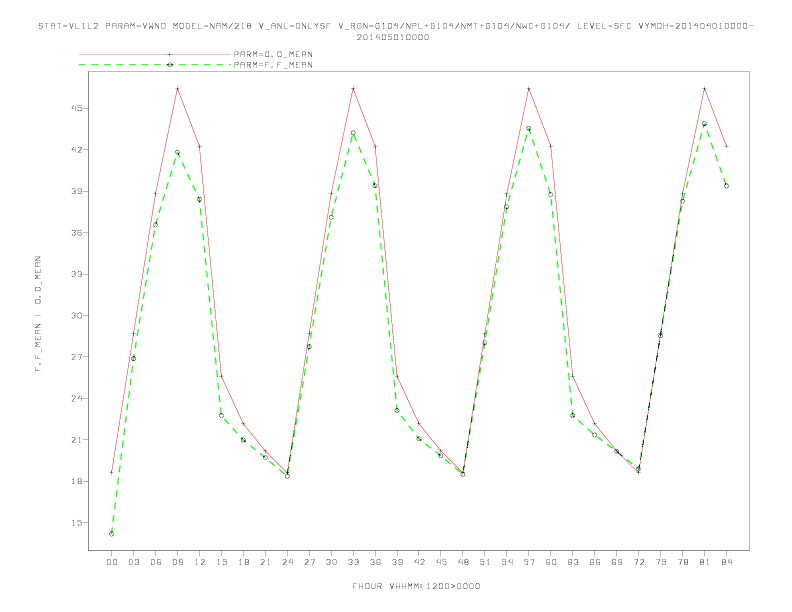Click the red peak marker at hour 09
792x612 pixels.
coord(177,88)
